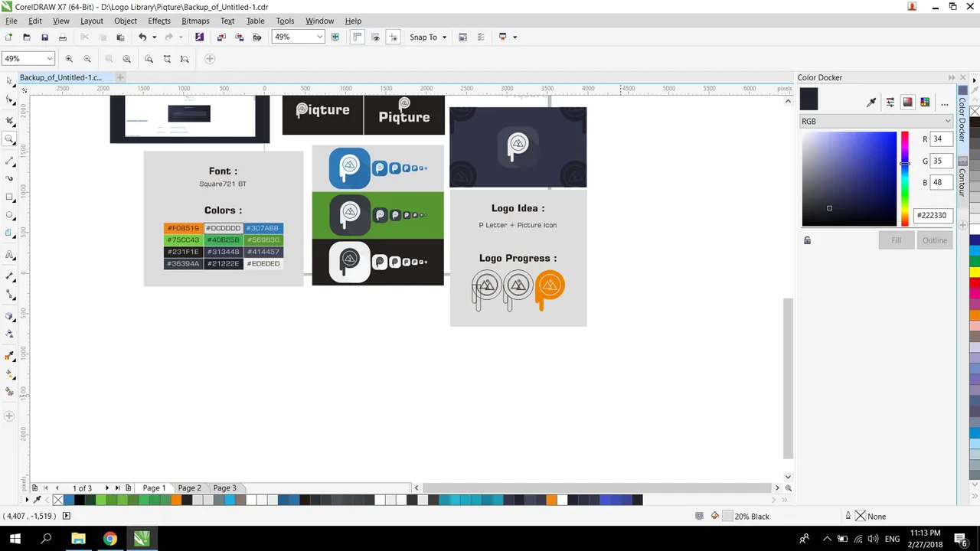Open the property bar zoom dropdown
The width and height of the screenshot is (980, 551).
tap(50, 59)
